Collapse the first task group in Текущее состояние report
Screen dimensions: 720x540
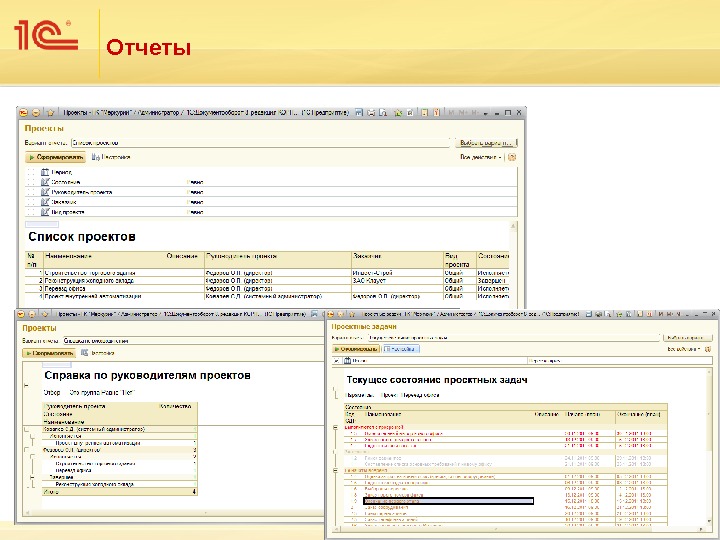(x=335, y=427)
